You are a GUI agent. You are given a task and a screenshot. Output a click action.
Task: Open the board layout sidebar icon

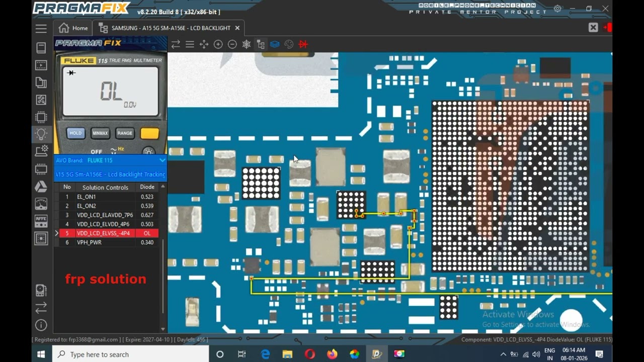tap(41, 238)
